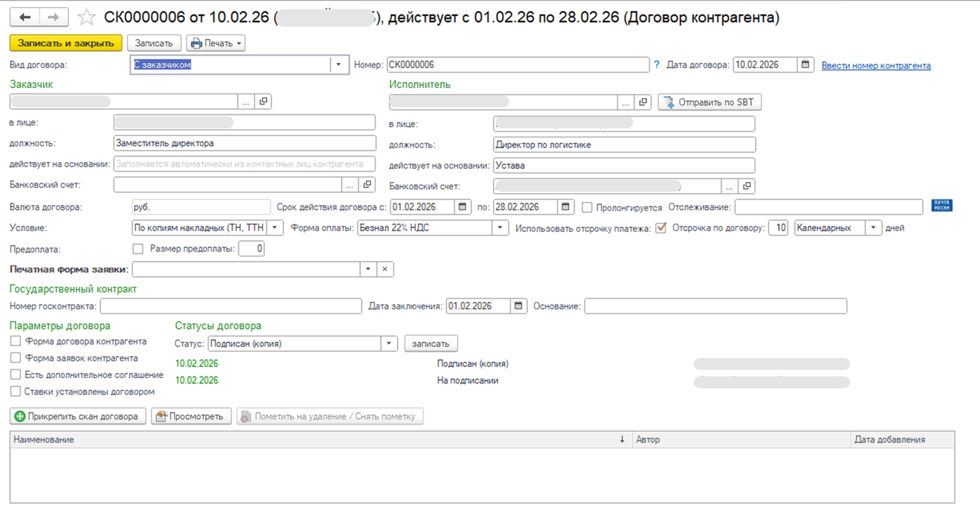Select the На подписании status history row

(512, 381)
